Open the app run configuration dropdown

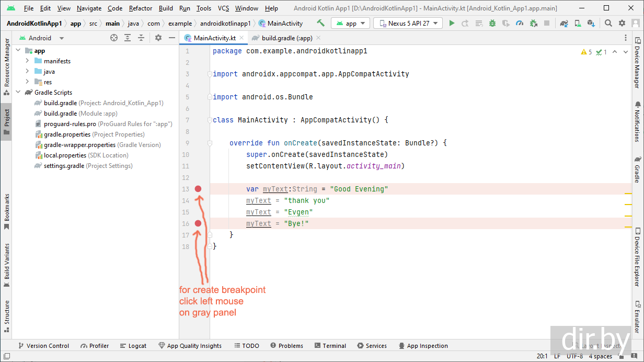tap(351, 23)
